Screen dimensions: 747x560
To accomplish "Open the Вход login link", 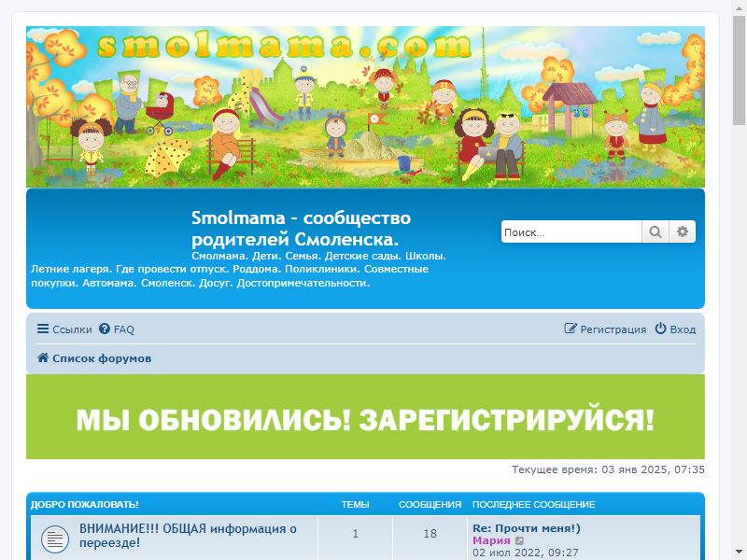I will [675, 329].
